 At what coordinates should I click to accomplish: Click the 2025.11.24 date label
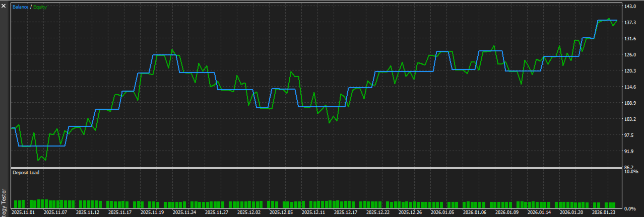pyautogui.click(x=184, y=212)
